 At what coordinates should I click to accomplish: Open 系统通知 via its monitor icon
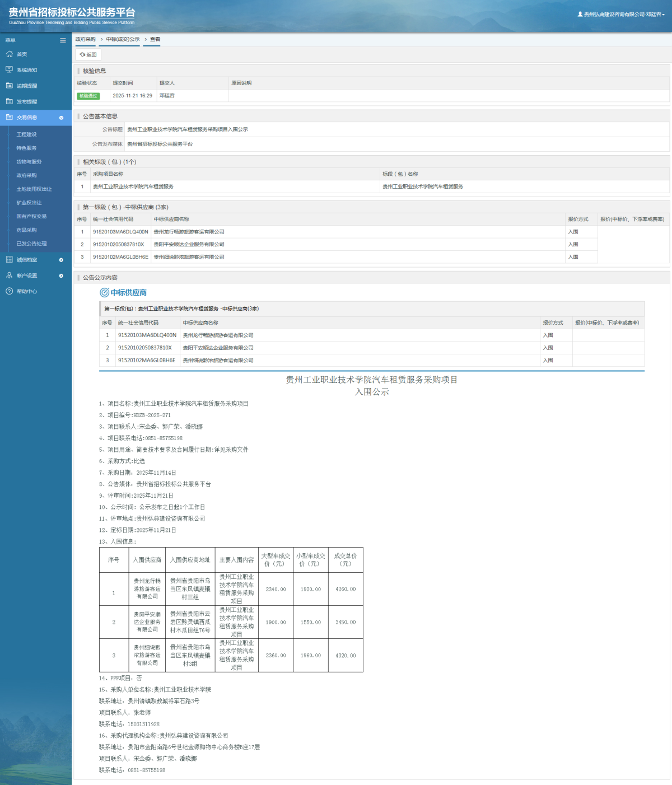point(9,70)
